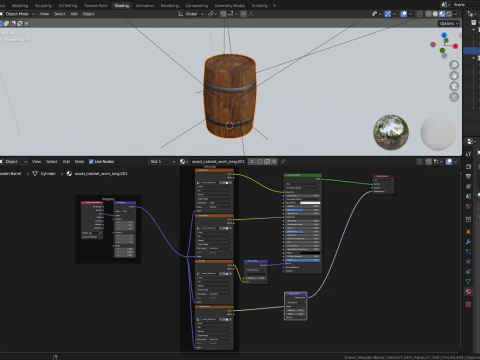Open the Render properties tab
The width and height of the screenshot is (480, 360).
[468, 166]
